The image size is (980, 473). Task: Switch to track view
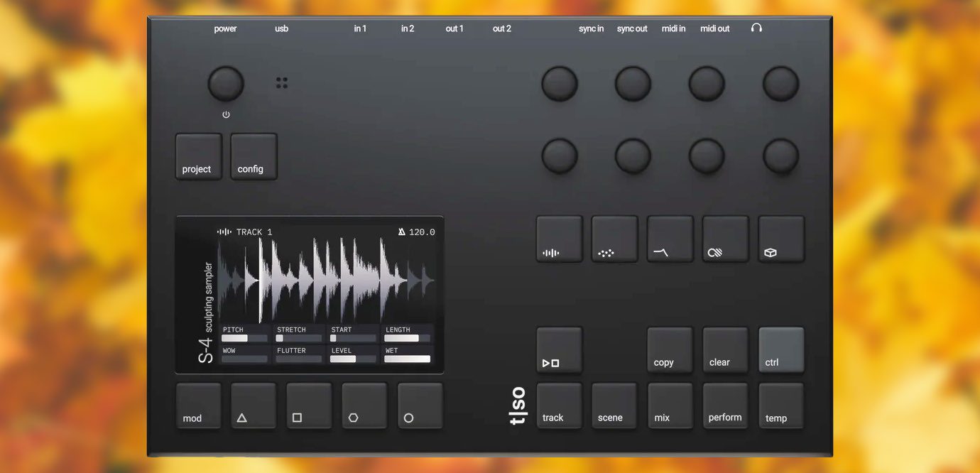[560, 406]
